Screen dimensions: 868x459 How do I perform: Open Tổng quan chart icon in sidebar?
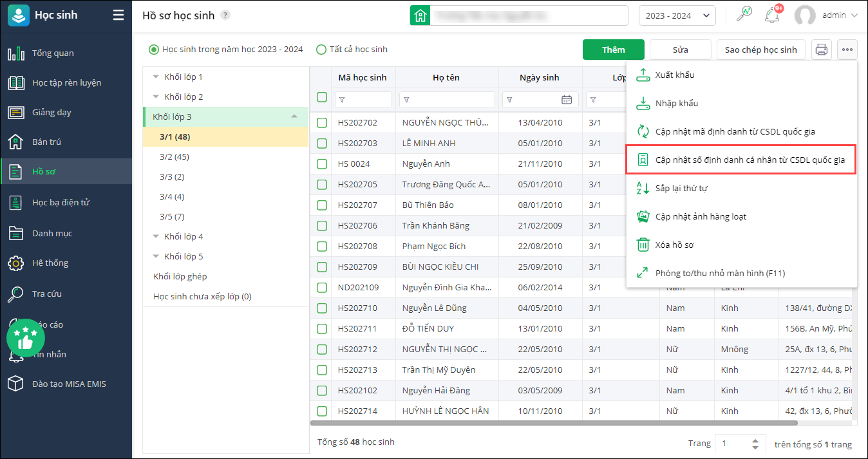pyautogui.click(x=16, y=53)
